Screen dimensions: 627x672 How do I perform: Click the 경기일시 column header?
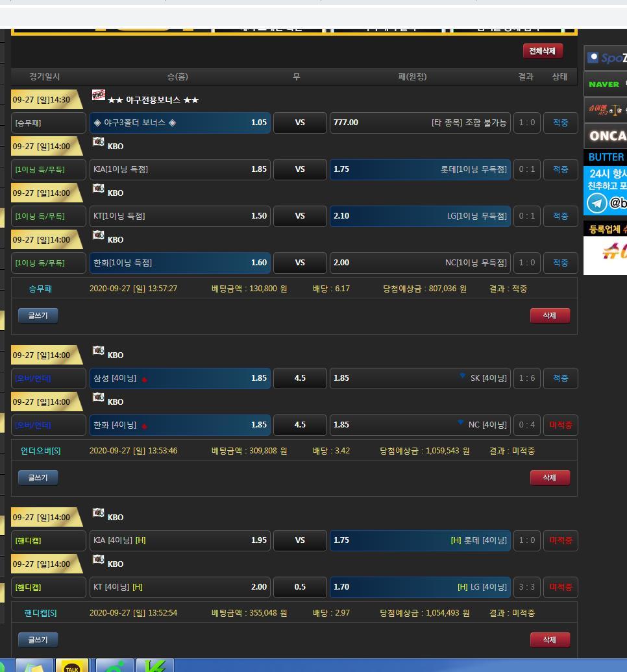click(44, 77)
